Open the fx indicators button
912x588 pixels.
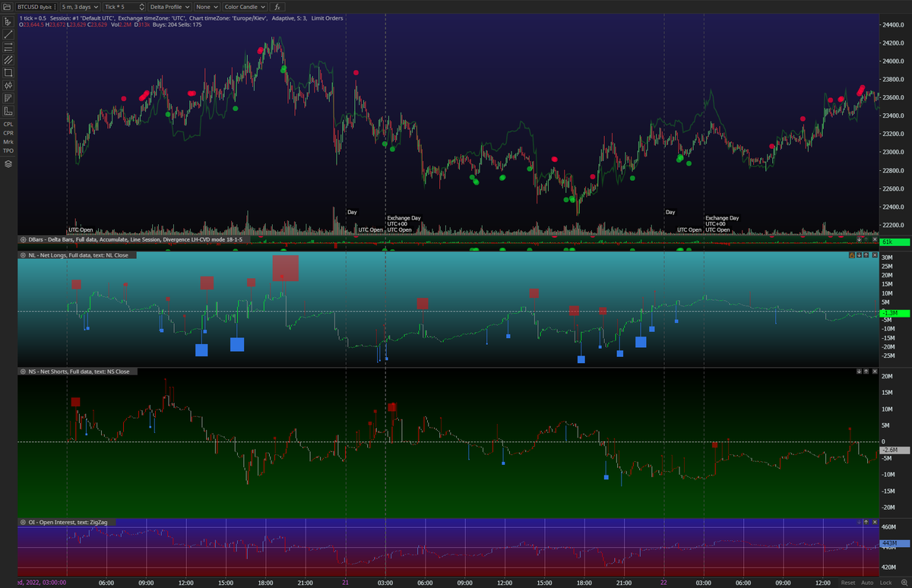(277, 7)
